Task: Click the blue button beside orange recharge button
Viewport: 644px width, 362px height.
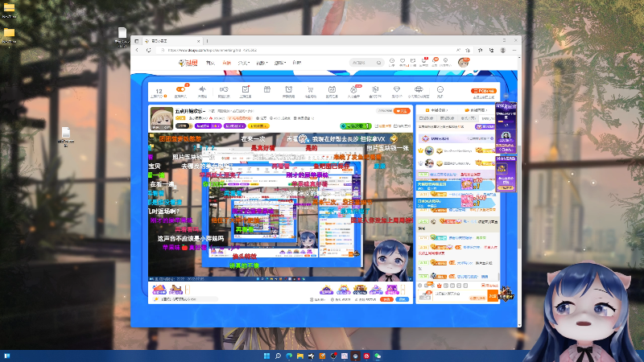Action: click(x=403, y=299)
